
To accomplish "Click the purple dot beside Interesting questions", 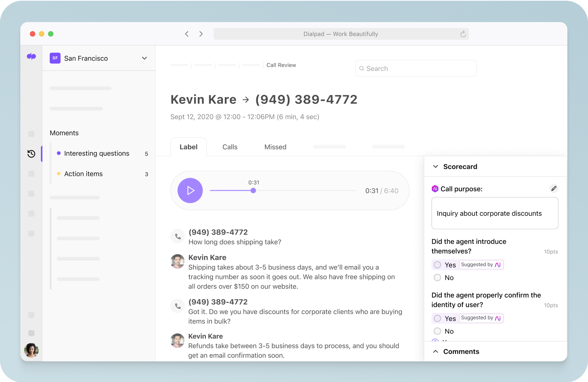I will (x=59, y=153).
